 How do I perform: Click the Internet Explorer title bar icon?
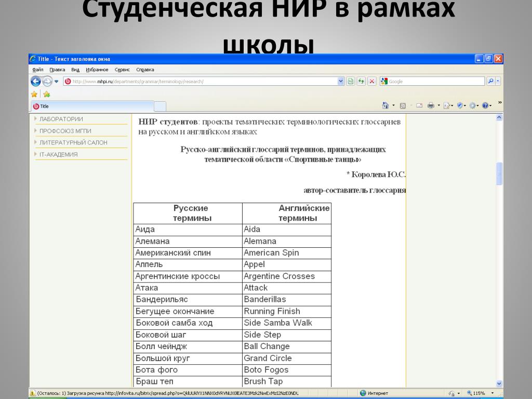pos(33,59)
